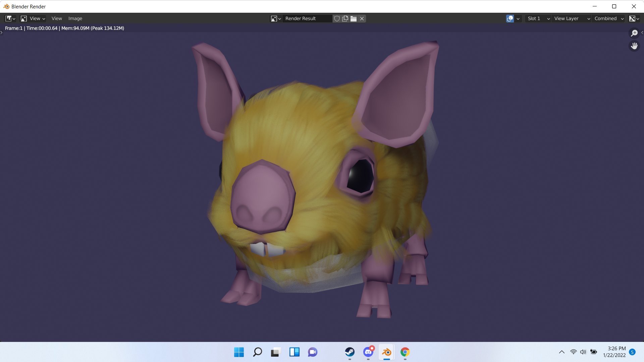Open the Image menu
The height and width of the screenshot is (362, 644).
coord(75,18)
